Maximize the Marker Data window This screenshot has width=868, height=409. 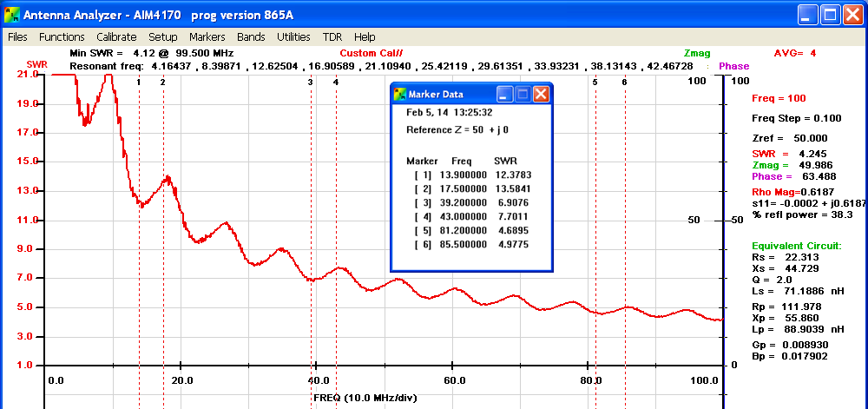[523, 95]
